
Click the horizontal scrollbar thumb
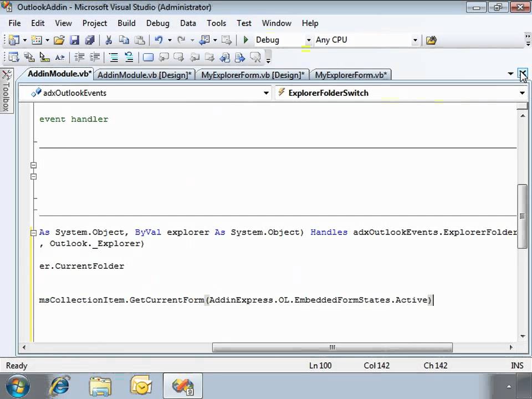pyautogui.click(x=332, y=347)
